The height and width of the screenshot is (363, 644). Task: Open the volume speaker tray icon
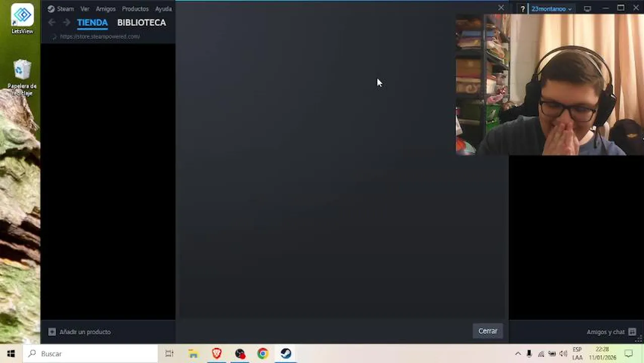(563, 354)
